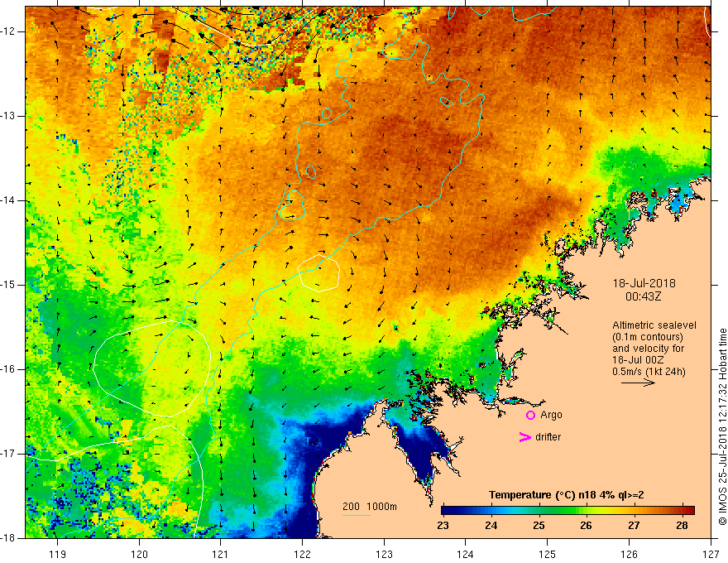Click the longitude axis label 121
This screenshot has width=728, height=563.
[220, 554]
